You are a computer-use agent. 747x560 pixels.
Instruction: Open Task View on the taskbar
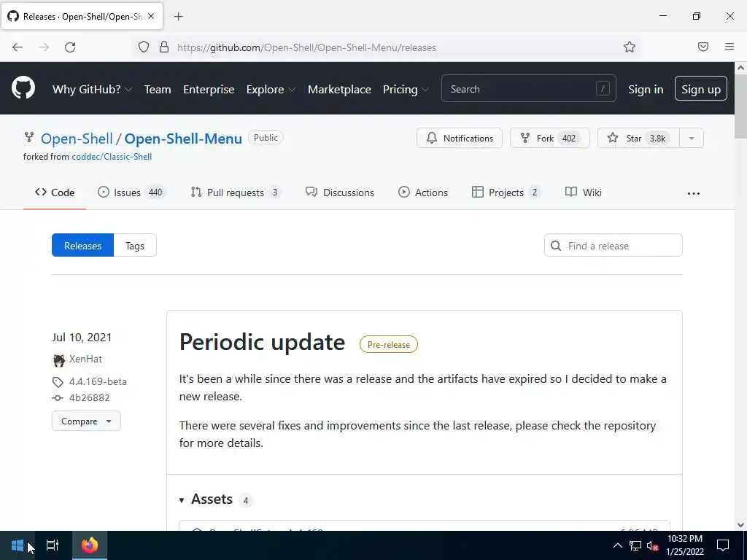(x=52, y=545)
